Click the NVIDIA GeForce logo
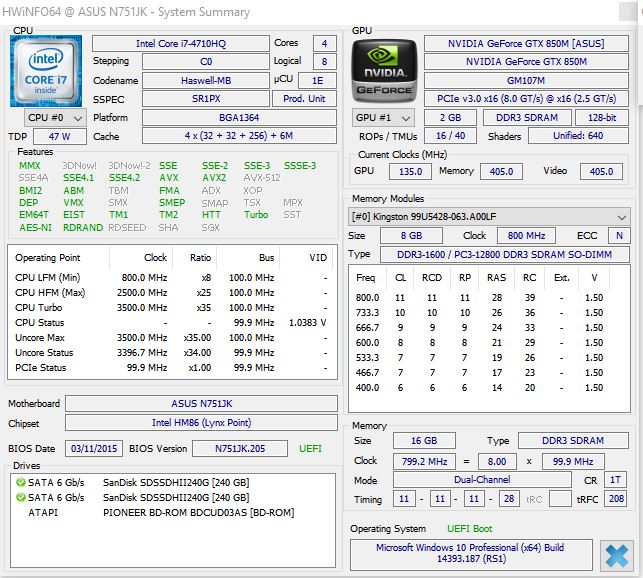The height and width of the screenshot is (578, 643). pos(384,71)
